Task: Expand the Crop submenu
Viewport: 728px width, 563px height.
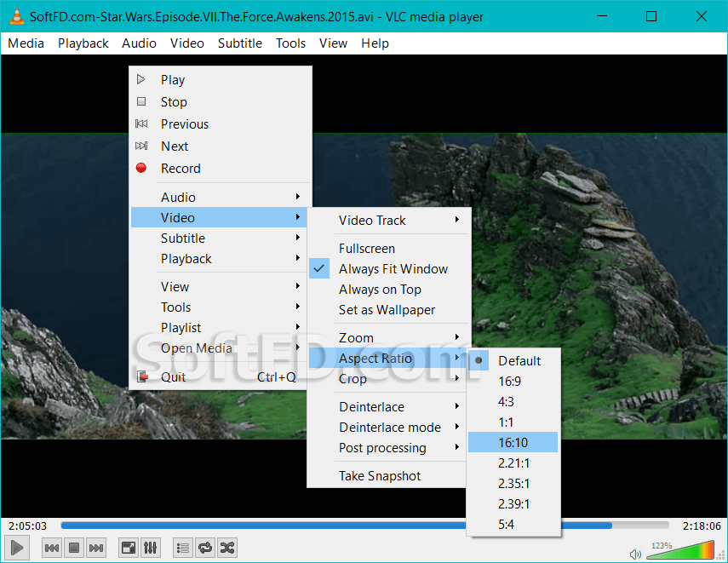Action: (389, 378)
